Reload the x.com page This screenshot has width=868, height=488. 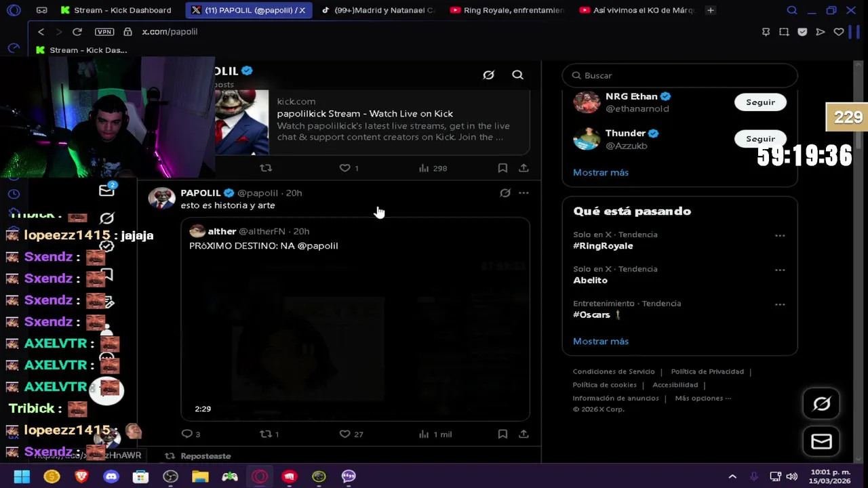[77, 32]
